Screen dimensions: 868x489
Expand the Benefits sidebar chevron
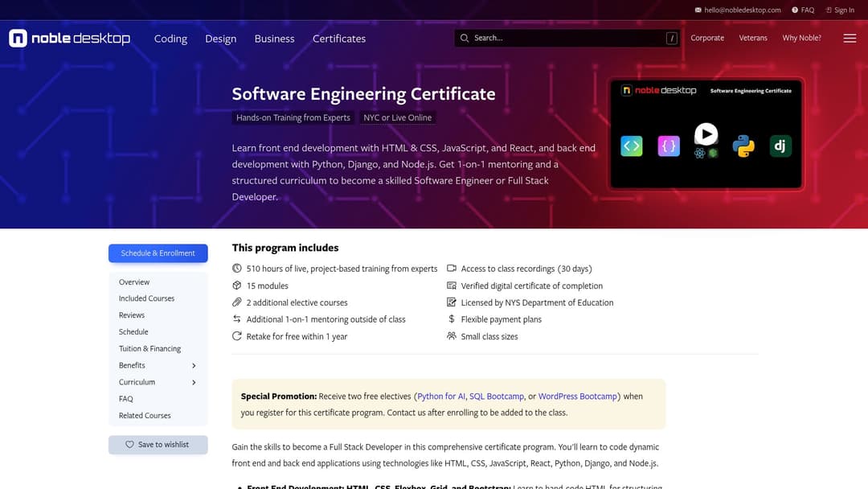(194, 365)
